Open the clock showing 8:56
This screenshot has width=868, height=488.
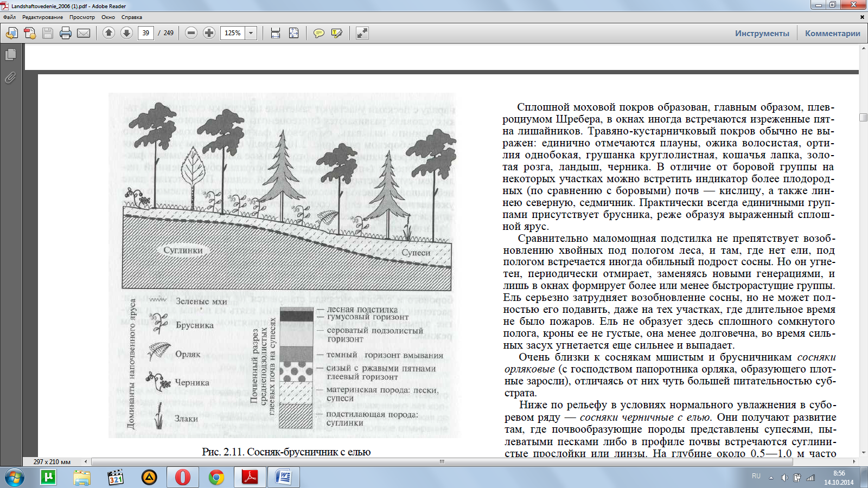pyautogui.click(x=839, y=478)
